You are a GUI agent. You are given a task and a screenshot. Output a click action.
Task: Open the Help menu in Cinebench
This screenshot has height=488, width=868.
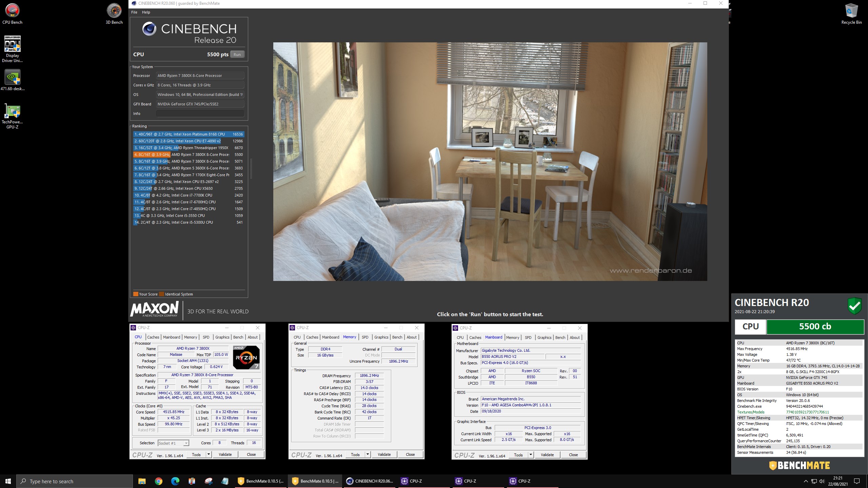(146, 12)
